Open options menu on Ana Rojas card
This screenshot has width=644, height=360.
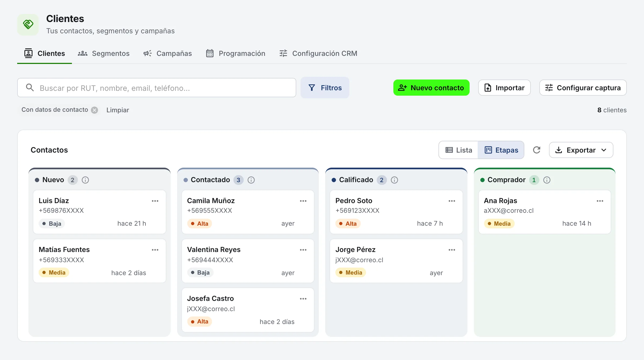pyautogui.click(x=600, y=201)
